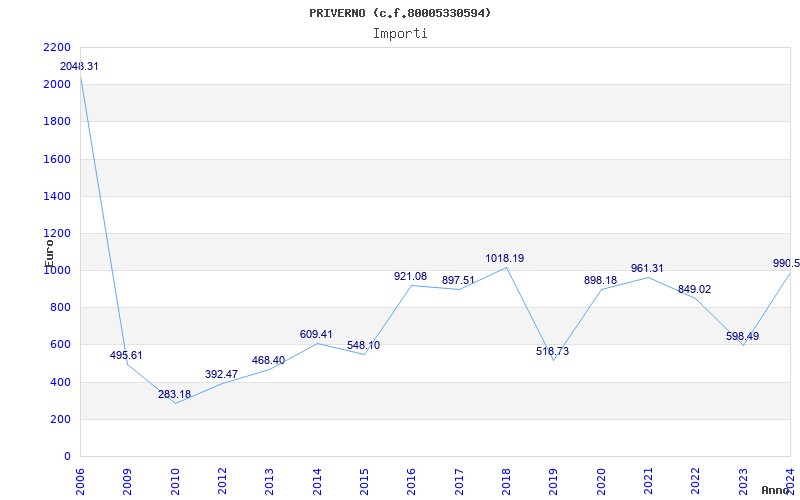Click the 898.18 value label
The image size is (800, 500).
click(x=601, y=280)
